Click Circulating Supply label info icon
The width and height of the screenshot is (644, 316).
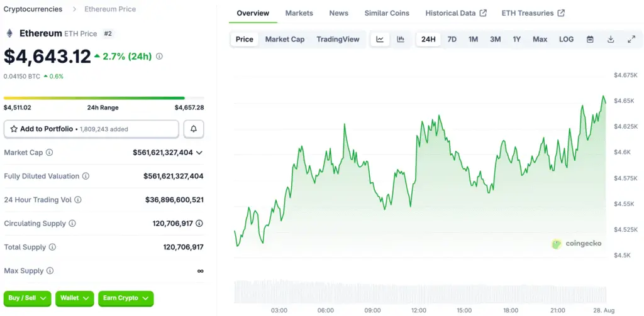click(72, 223)
